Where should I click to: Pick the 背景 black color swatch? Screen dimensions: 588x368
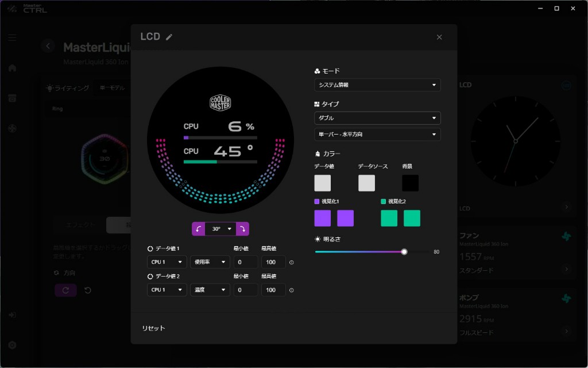410,183
